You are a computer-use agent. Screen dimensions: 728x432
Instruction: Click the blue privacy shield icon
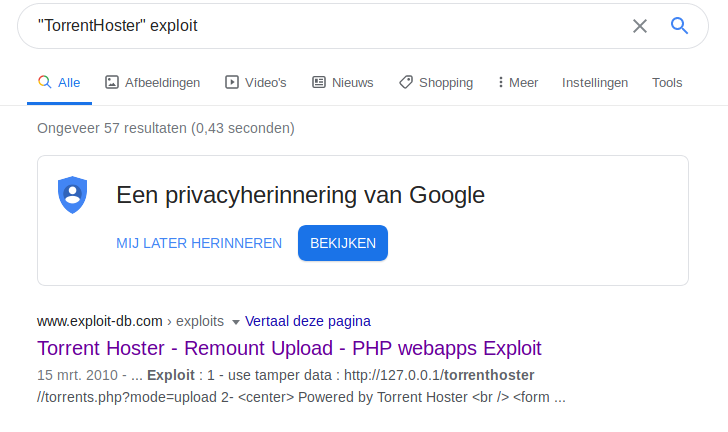[x=72, y=195]
